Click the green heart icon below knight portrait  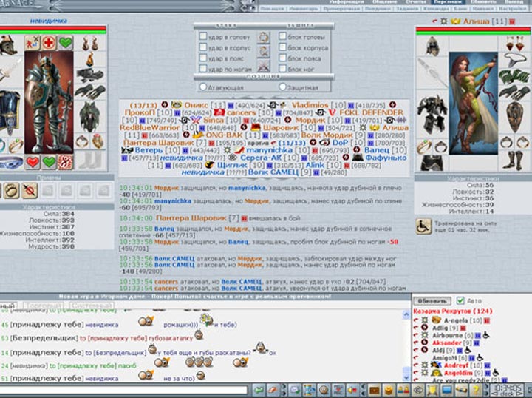[x=49, y=163]
